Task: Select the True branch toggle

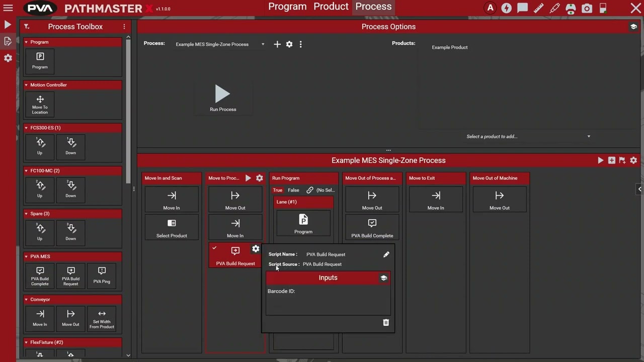Action: pos(278,190)
